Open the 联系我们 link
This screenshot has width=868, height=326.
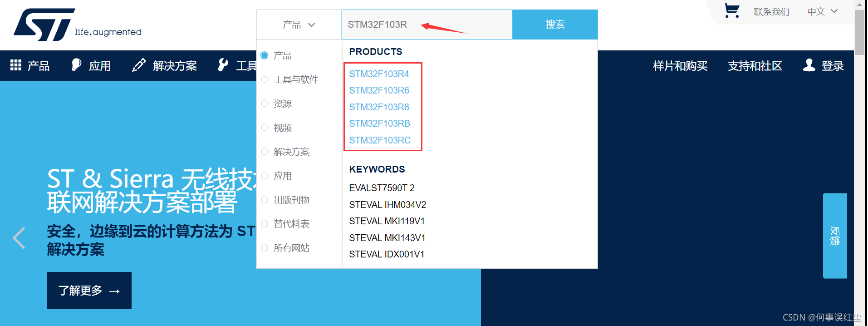[x=771, y=12]
